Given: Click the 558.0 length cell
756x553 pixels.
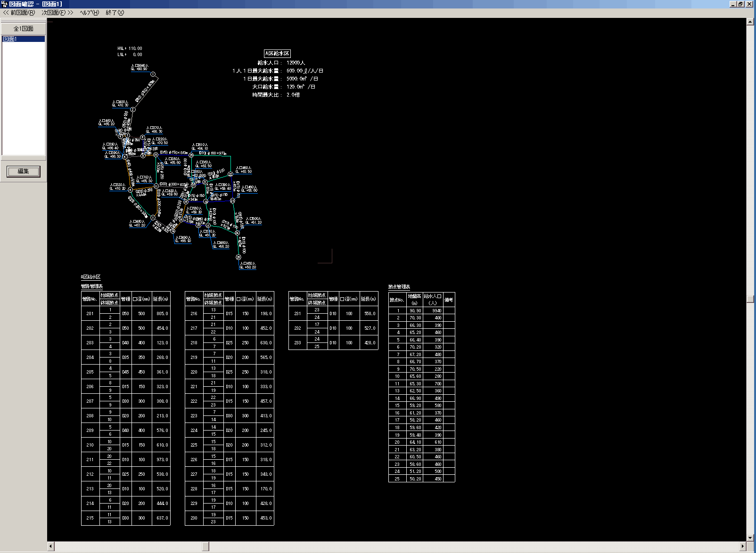Looking at the screenshot, I should click(370, 314).
